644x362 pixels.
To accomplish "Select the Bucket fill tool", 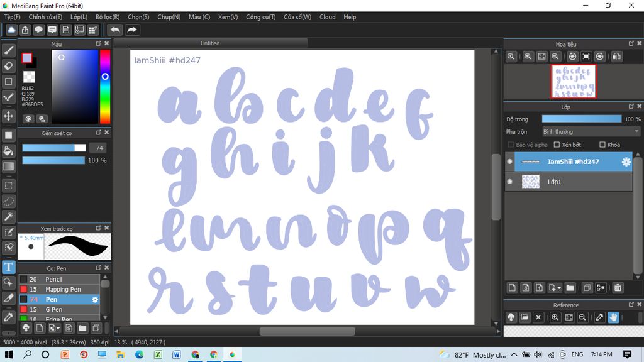I will (x=9, y=151).
